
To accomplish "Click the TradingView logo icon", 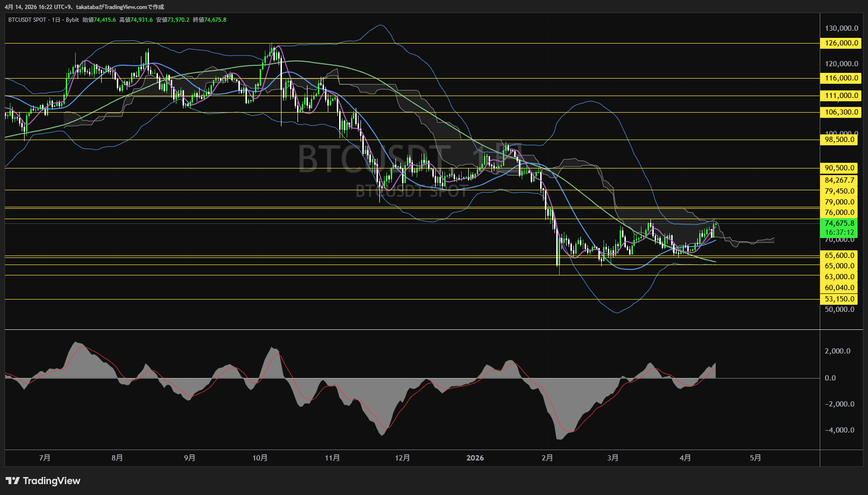I will point(13,481).
